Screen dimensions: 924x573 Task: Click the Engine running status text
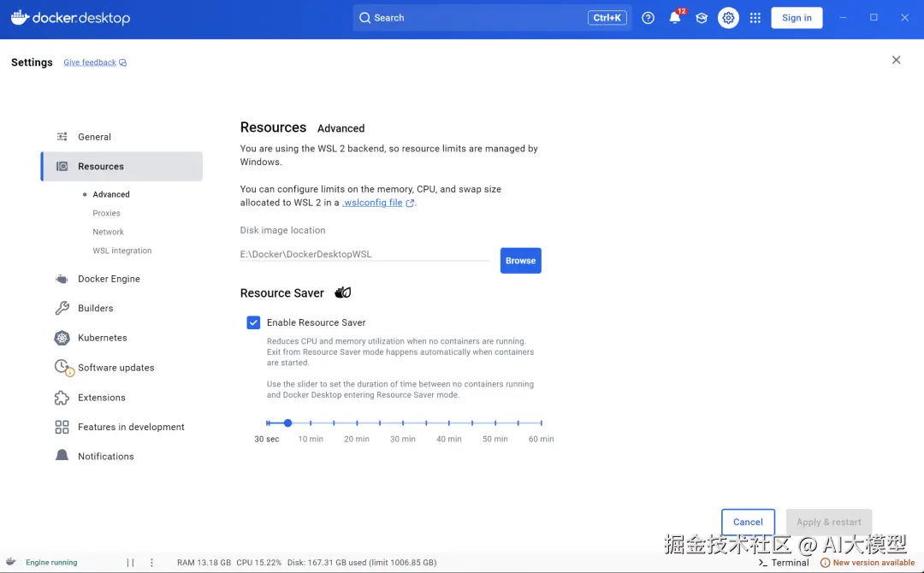[x=51, y=563]
